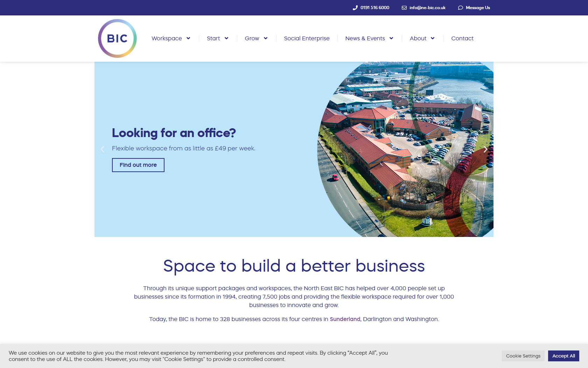Navigate to the Contact page

462,39
